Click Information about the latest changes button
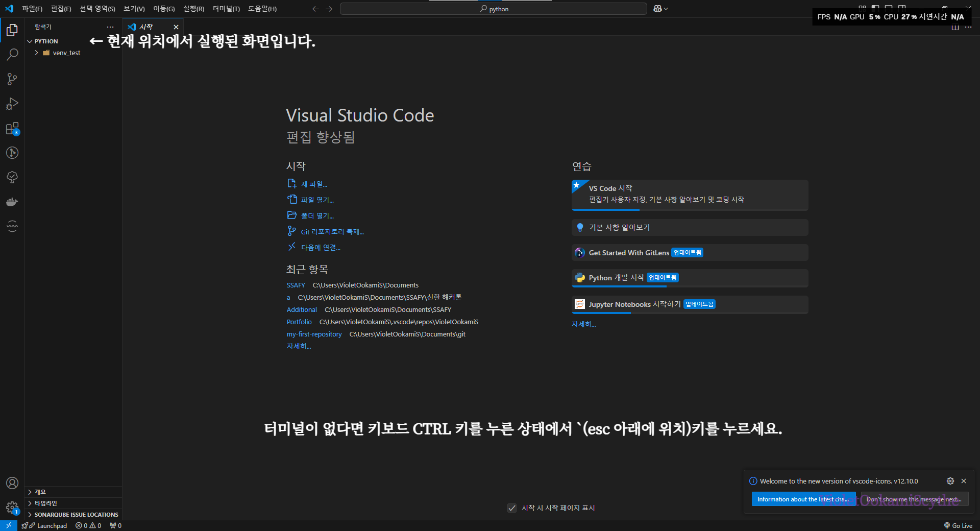This screenshot has height=531, width=980. pos(803,499)
